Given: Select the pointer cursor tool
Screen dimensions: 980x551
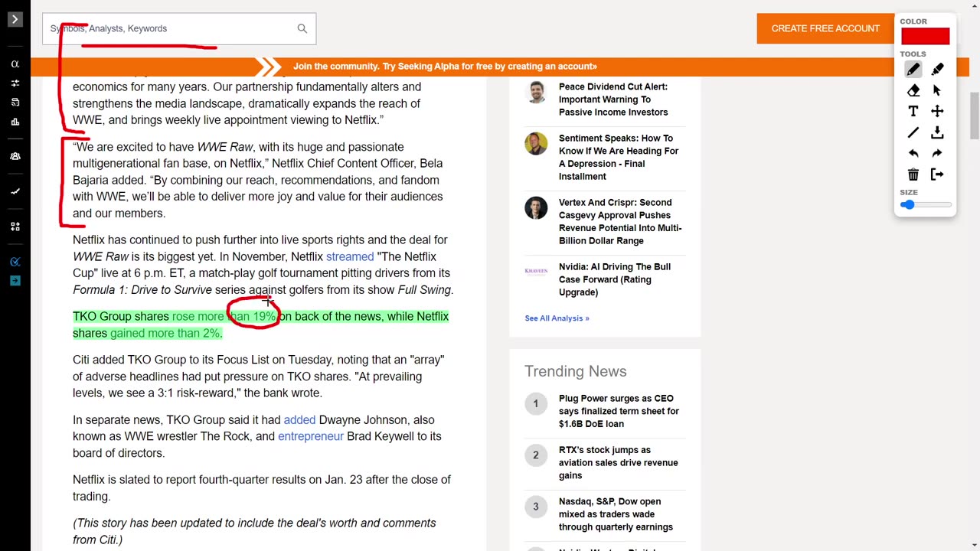Looking at the screenshot, I should coord(937,90).
